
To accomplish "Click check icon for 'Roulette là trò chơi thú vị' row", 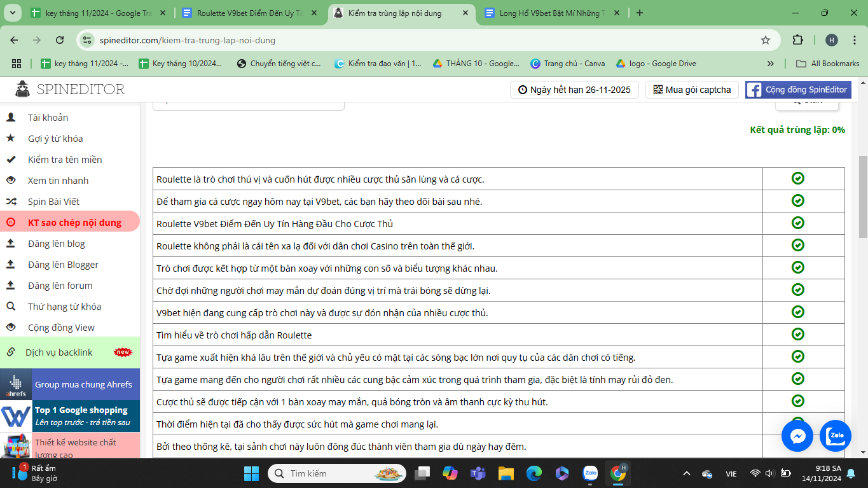I will point(798,178).
